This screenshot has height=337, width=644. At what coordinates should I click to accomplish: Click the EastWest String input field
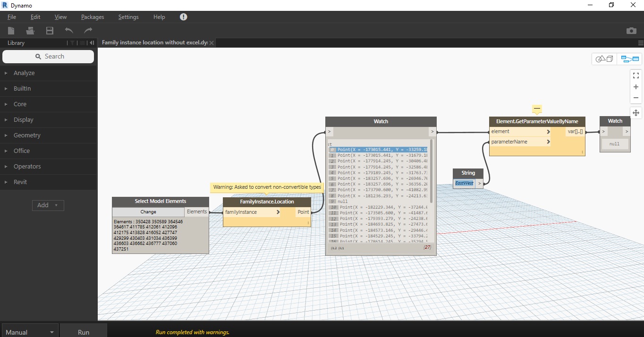point(464,183)
